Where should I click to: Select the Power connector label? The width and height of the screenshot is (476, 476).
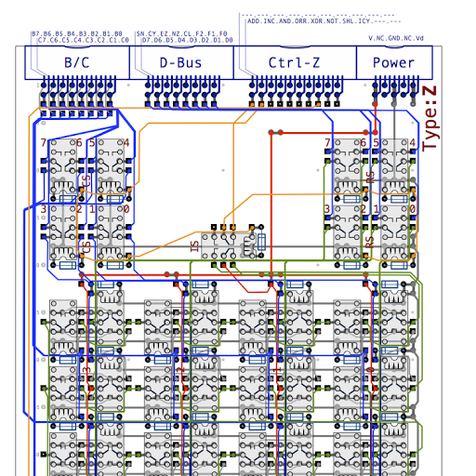point(393,63)
